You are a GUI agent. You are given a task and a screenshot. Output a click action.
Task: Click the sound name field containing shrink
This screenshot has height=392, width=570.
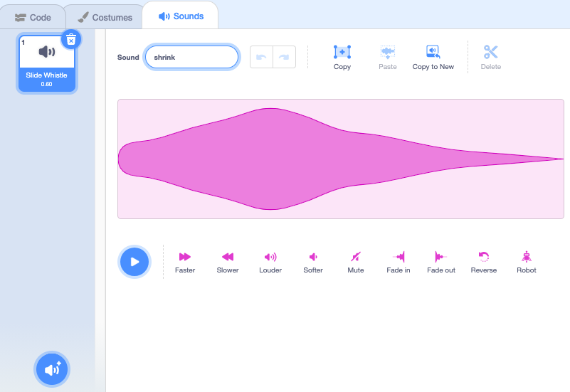click(191, 57)
